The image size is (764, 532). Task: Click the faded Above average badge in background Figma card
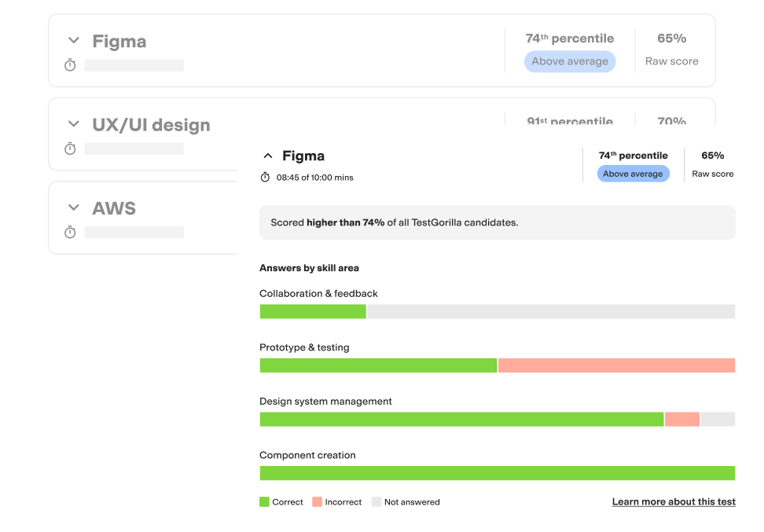point(570,61)
